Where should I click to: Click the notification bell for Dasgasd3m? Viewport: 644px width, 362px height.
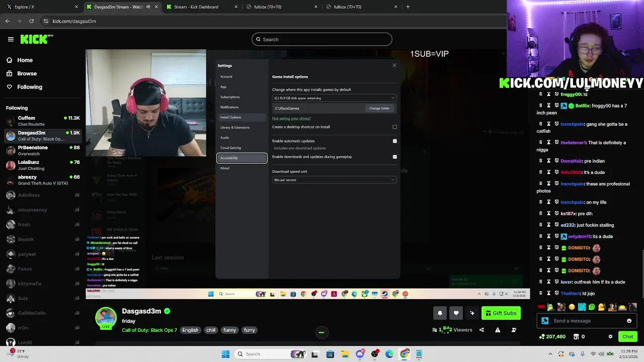click(440, 313)
